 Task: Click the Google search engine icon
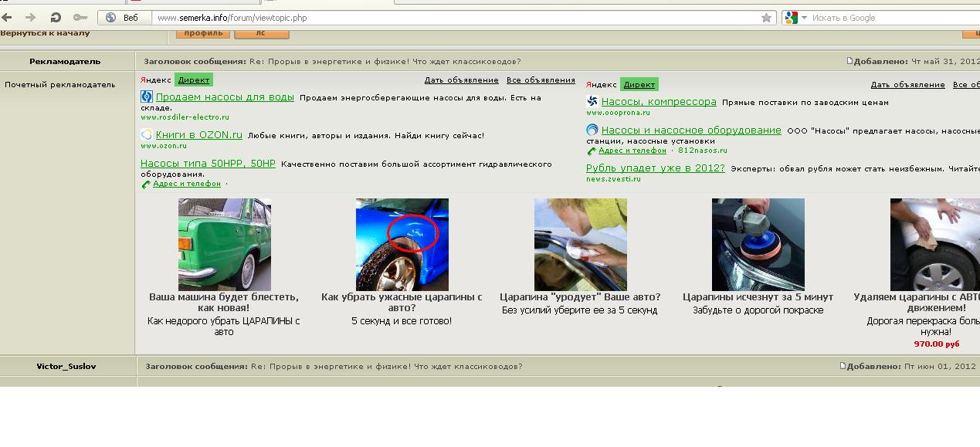click(791, 17)
